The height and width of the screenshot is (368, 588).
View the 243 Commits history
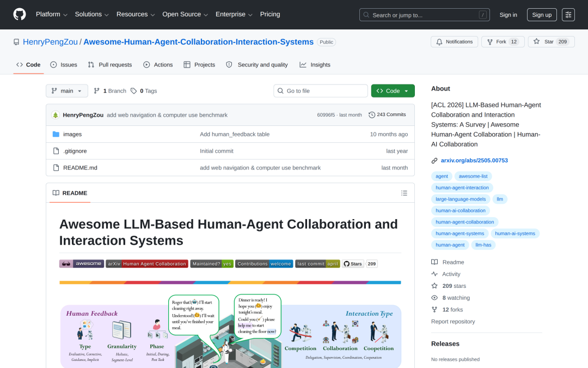387,114
